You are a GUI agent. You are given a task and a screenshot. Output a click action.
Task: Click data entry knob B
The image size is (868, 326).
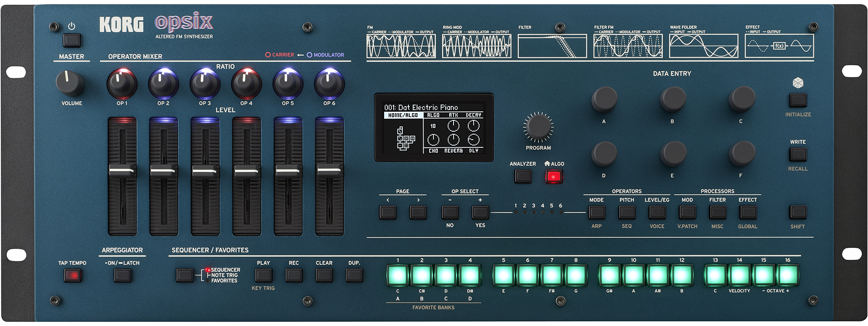point(673,99)
